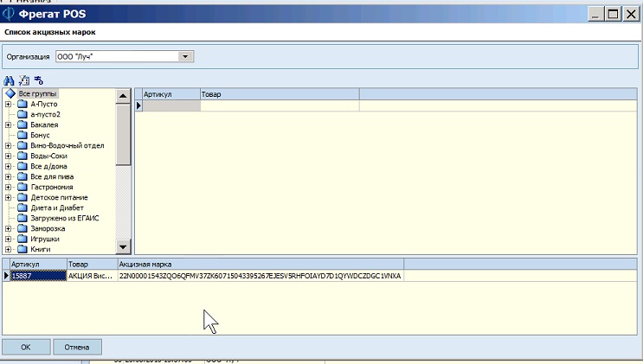Select the Игрушки label
This screenshot has height=364, width=643.
[45, 239]
